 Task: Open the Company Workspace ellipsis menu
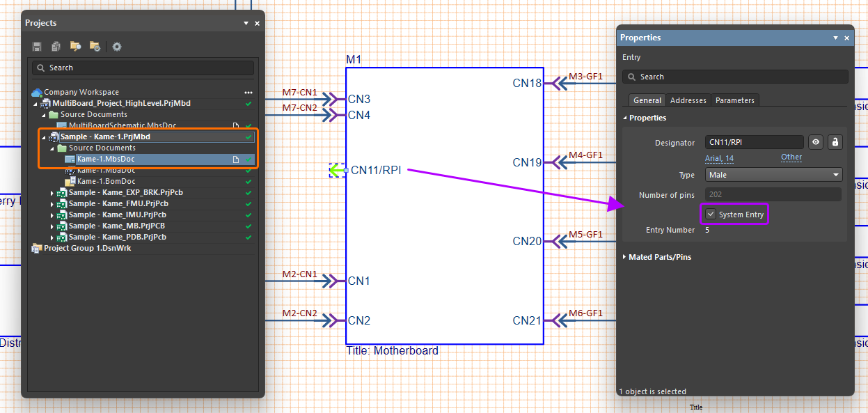248,92
